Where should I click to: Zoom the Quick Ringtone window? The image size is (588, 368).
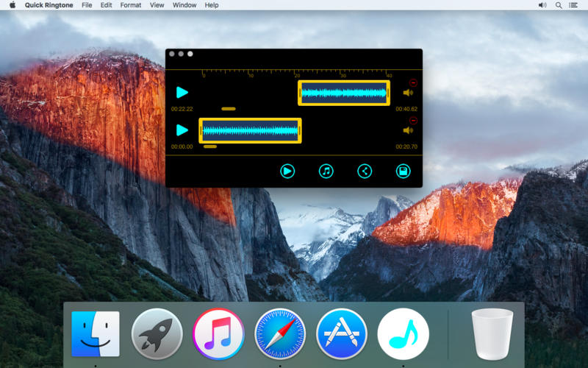pos(190,54)
